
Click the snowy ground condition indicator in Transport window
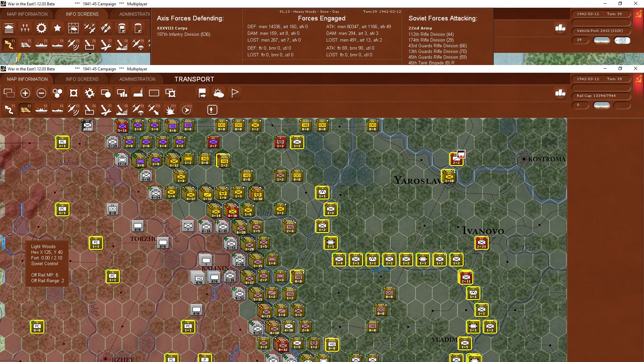coord(602,105)
